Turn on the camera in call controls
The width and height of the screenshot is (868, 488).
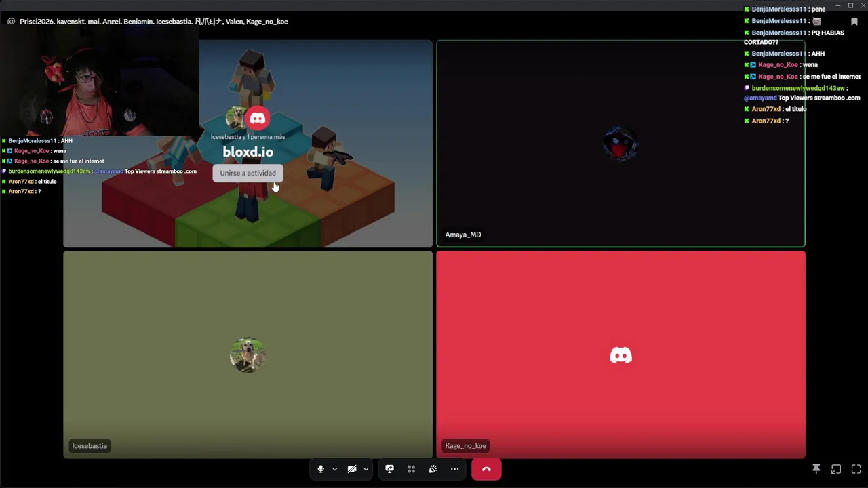[x=352, y=469]
